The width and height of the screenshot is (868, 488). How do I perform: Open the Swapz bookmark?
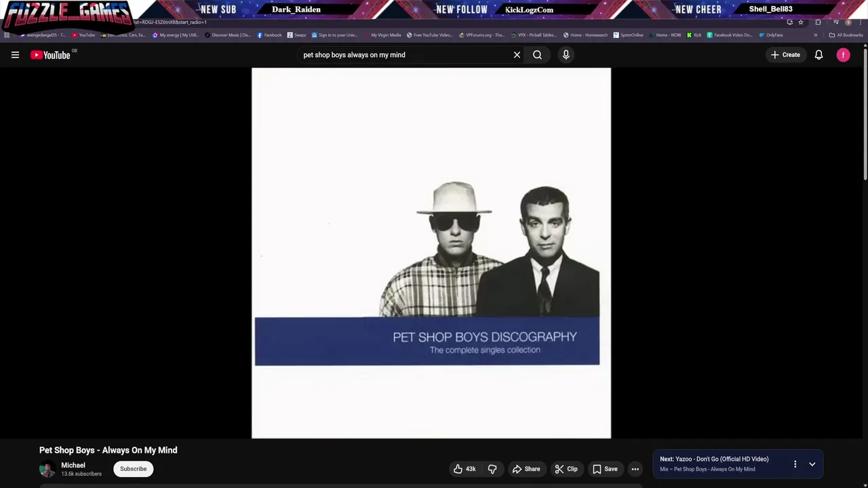pos(296,35)
